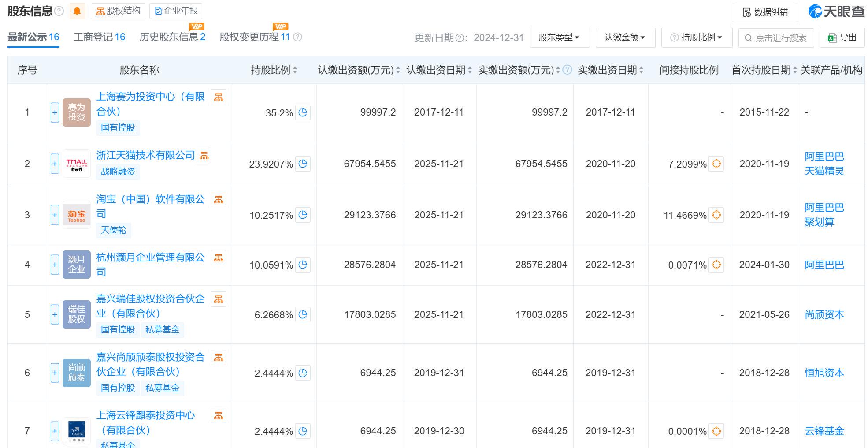
Task: Open 上海赛为投资中心（有限合伙）shareholder link
Action: [x=151, y=104]
